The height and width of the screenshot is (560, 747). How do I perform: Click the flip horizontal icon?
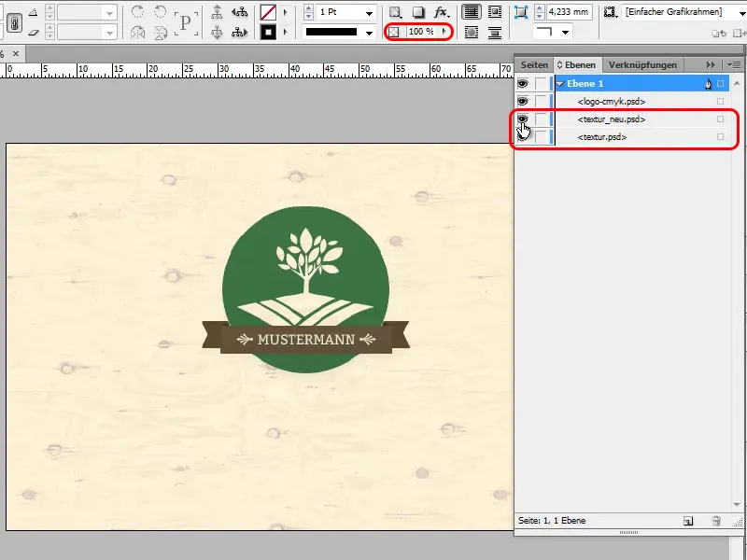coord(137,33)
